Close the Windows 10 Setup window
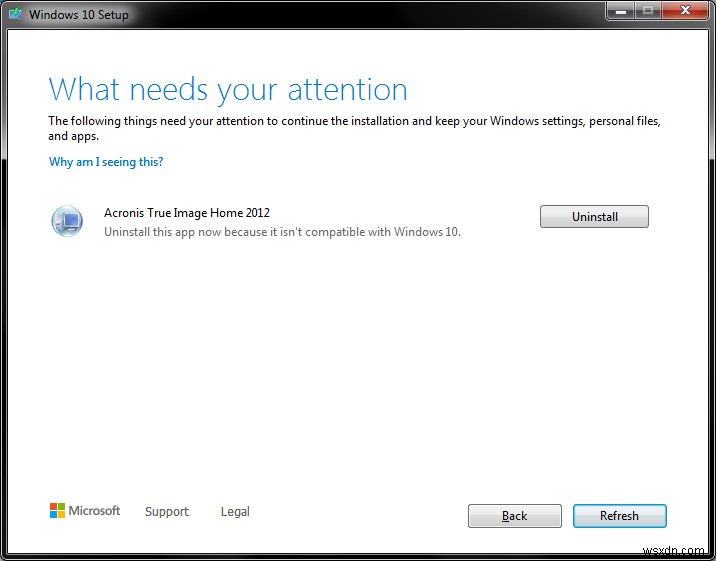 685,10
